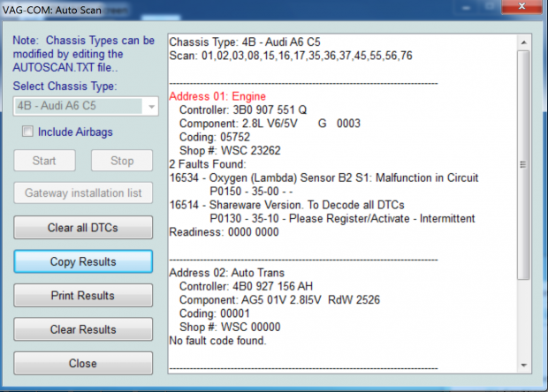Click the results scrollbar down arrow
Viewport: 548px width, 392px height.
(523, 366)
